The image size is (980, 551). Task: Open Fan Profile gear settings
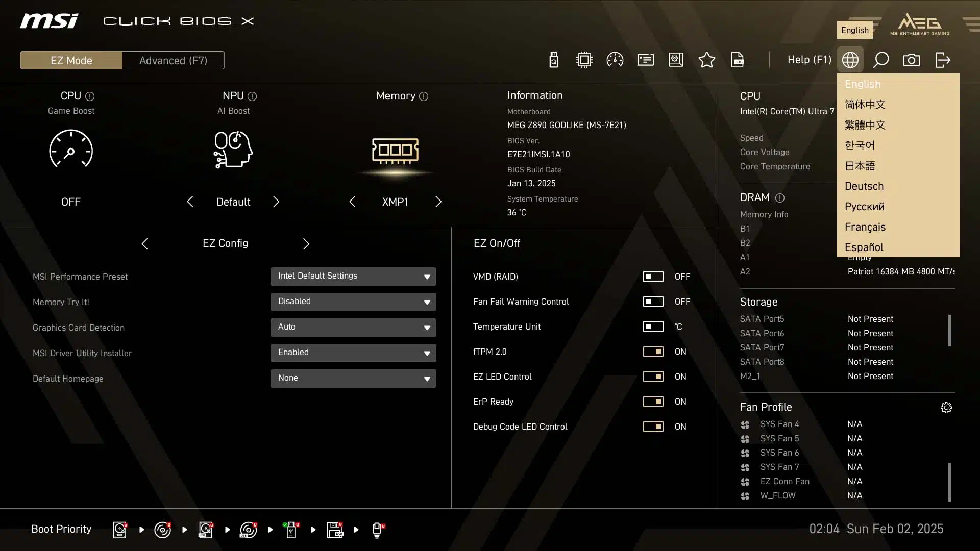(x=946, y=408)
